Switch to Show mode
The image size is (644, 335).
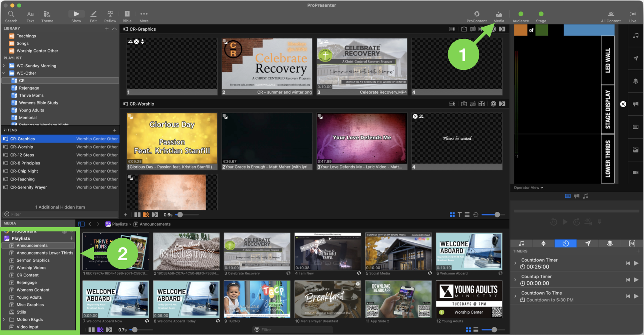(76, 16)
